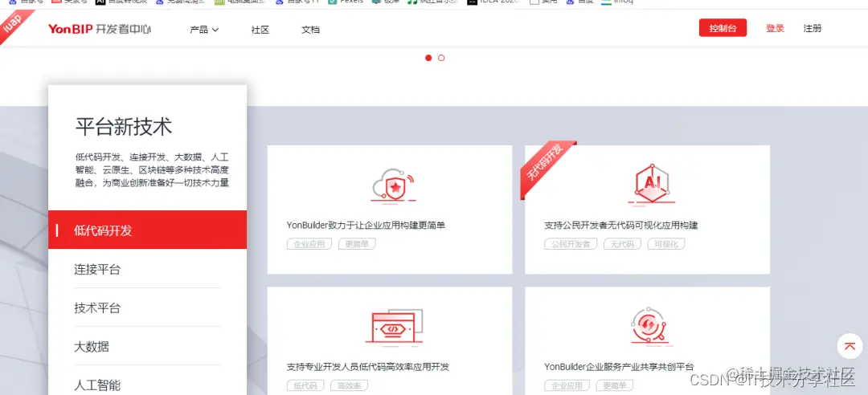Click the 低代码 tag

point(305,385)
